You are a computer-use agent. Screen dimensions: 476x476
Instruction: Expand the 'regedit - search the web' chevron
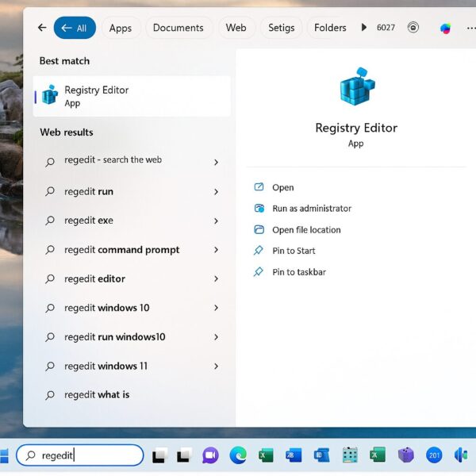pyautogui.click(x=216, y=162)
